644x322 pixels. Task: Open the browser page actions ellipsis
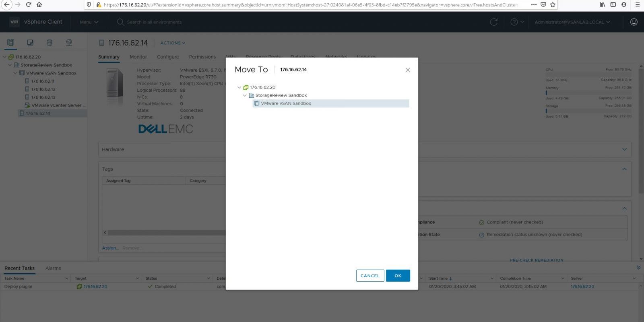click(x=534, y=5)
